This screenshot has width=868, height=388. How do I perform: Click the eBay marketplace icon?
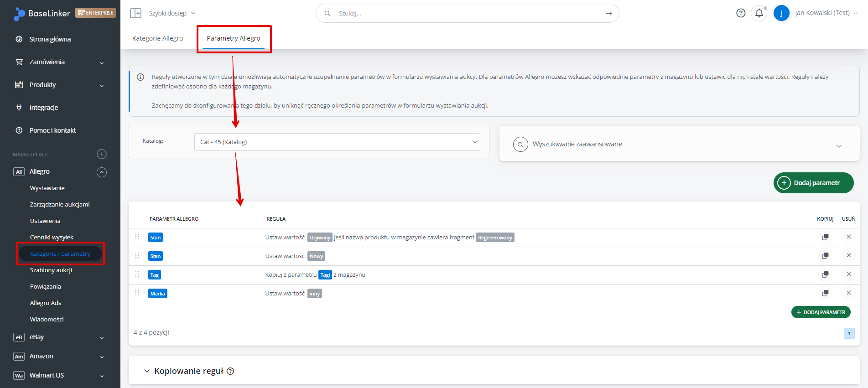tap(19, 337)
